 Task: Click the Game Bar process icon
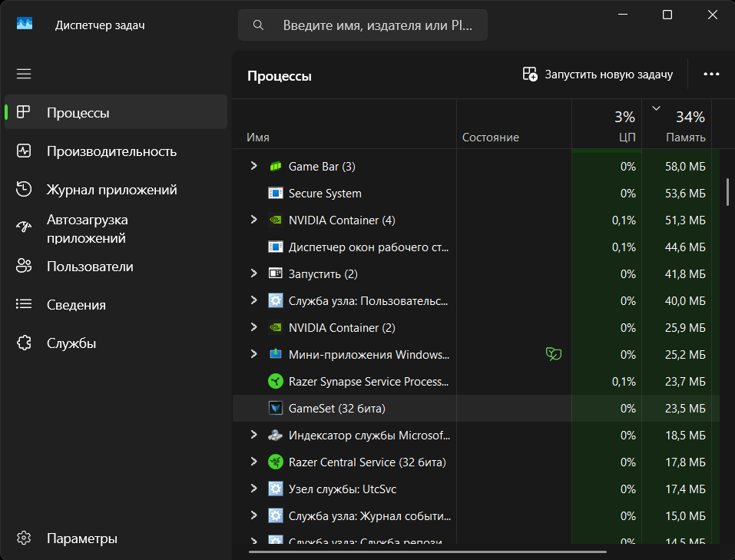pyautogui.click(x=275, y=166)
